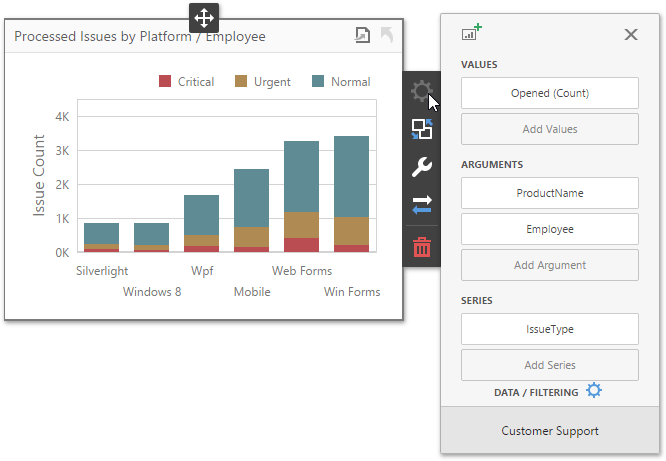
Task: Click the Add Series placeholder
Action: [549, 365]
